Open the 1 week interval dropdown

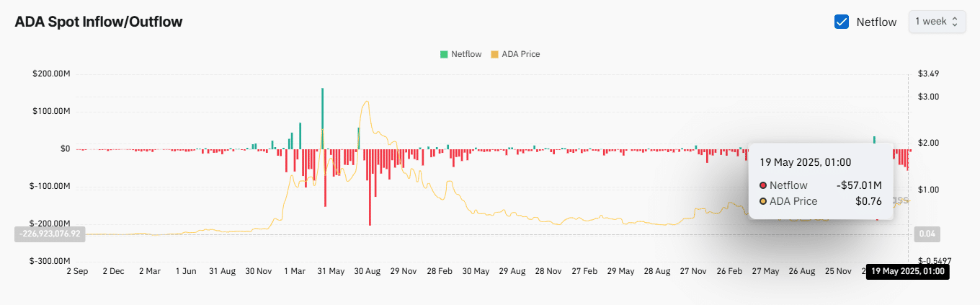(x=936, y=22)
